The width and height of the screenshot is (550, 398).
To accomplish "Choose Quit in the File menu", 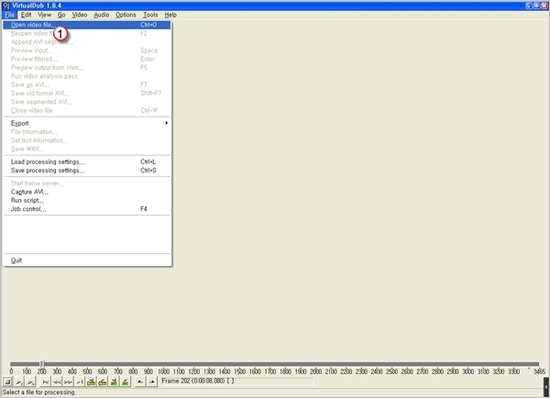I will tap(87, 260).
